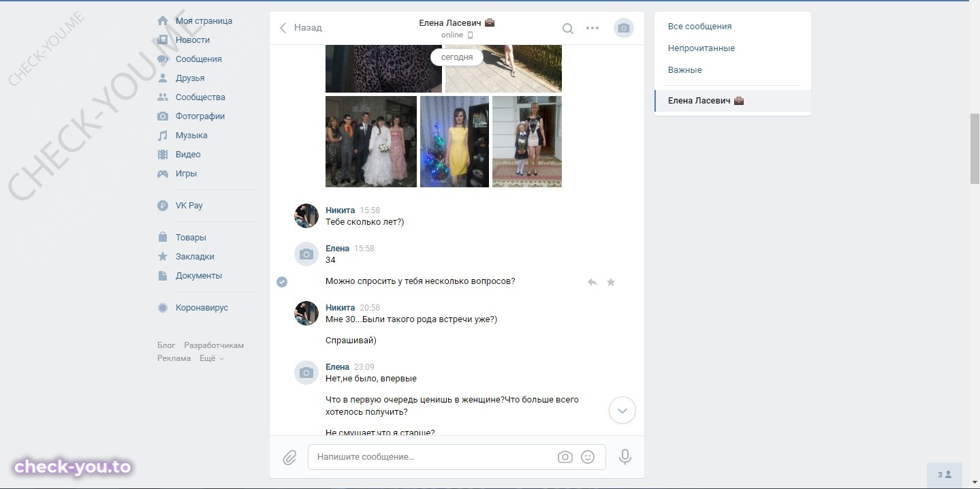Screen dimensions: 980x489
Task: Open the Музыка music note icon
Action: 163,136
